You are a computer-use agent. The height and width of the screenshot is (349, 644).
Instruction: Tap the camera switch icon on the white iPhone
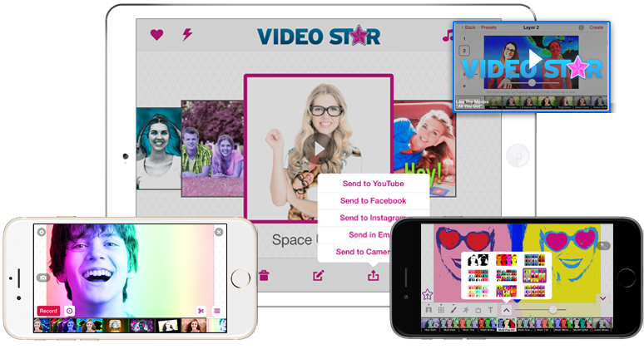(43, 278)
